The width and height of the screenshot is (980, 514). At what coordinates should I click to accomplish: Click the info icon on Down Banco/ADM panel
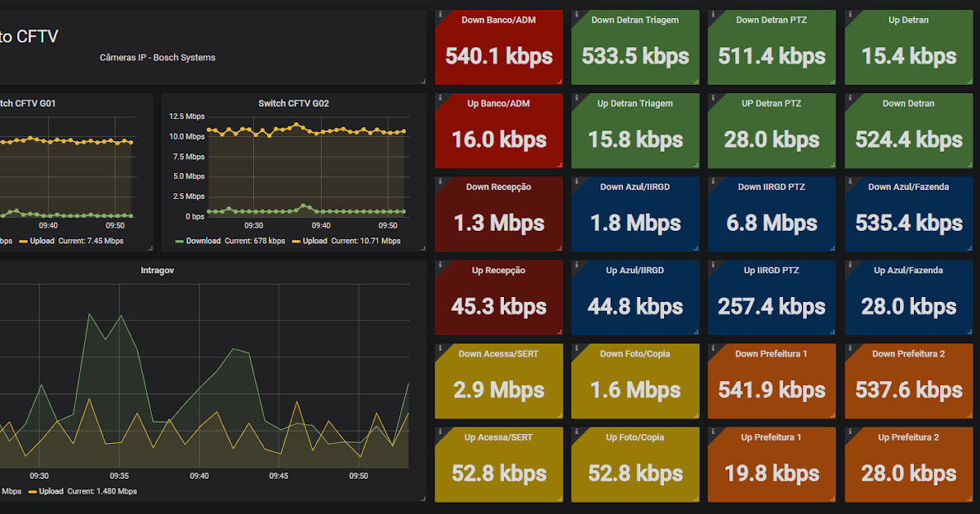[440, 14]
